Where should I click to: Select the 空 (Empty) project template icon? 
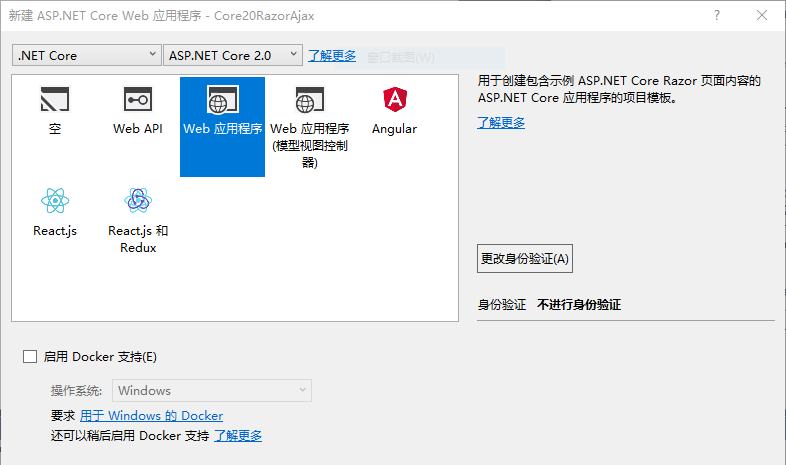[55, 100]
